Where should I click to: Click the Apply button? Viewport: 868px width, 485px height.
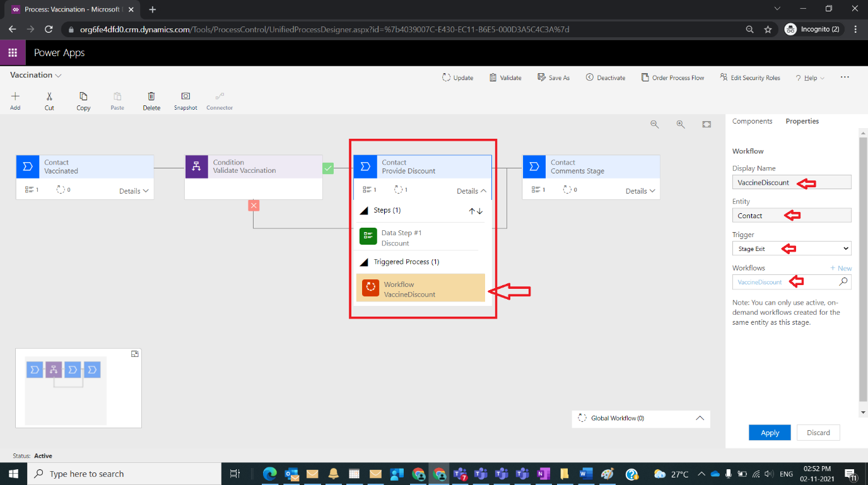770,433
